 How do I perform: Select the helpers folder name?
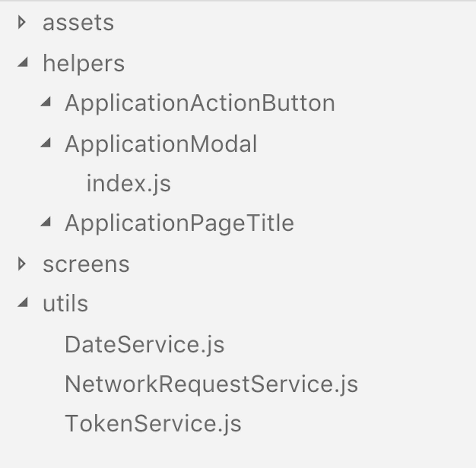click(84, 64)
